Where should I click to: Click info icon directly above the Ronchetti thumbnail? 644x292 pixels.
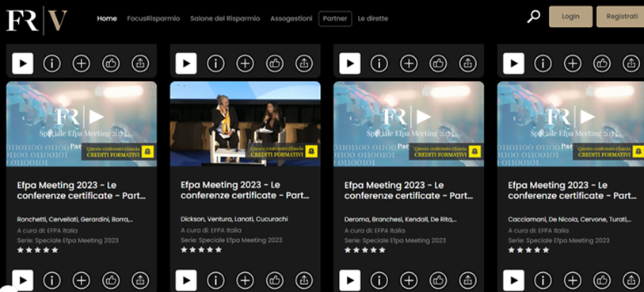(52, 63)
